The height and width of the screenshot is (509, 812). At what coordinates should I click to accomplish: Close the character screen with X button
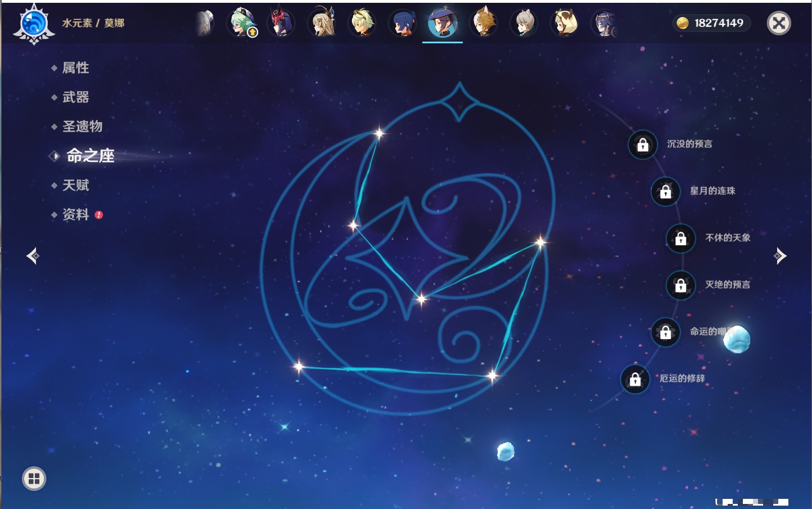click(x=779, y=23)
